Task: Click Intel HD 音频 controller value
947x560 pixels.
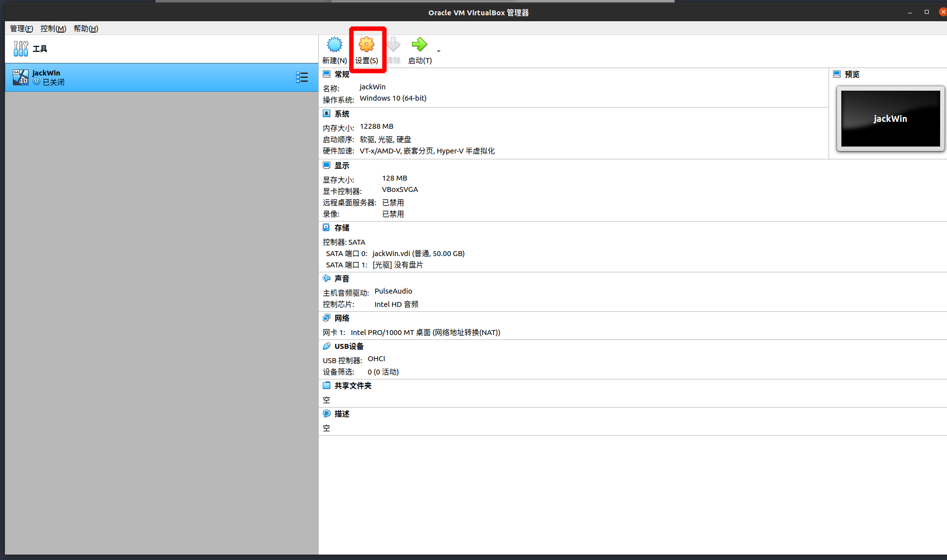Action: (x=396, y=304)
